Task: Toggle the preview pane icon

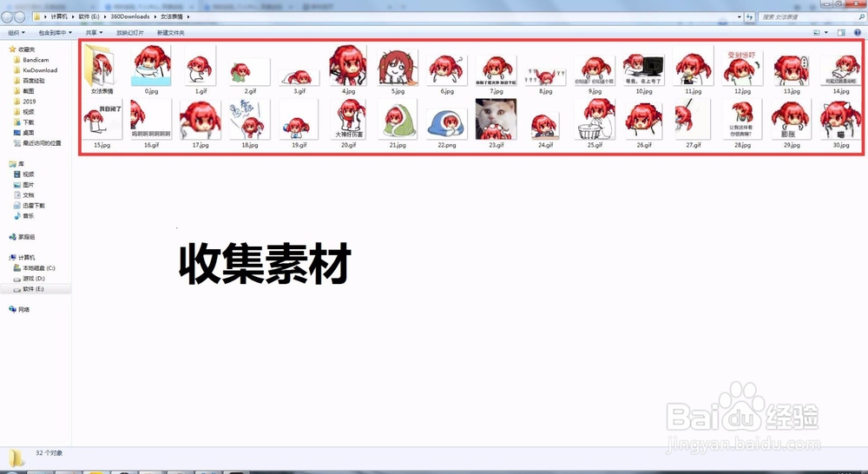Action: (841, 33)
